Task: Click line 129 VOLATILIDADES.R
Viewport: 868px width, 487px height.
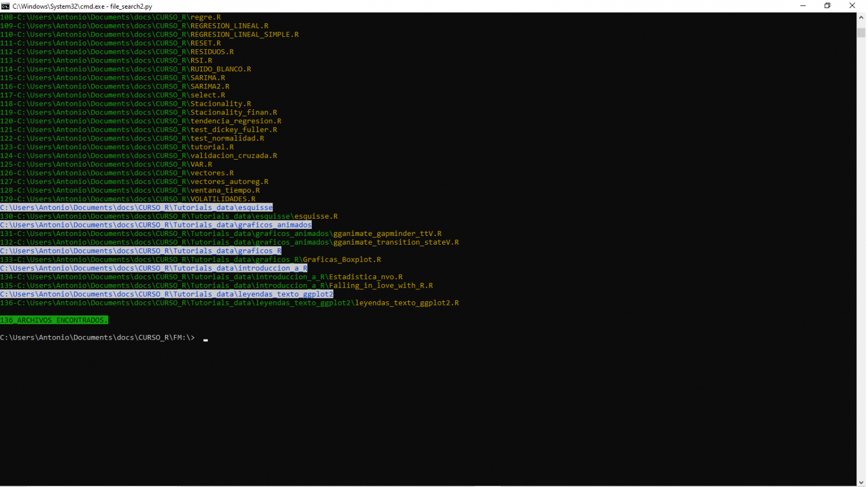Action: point(128,200)
